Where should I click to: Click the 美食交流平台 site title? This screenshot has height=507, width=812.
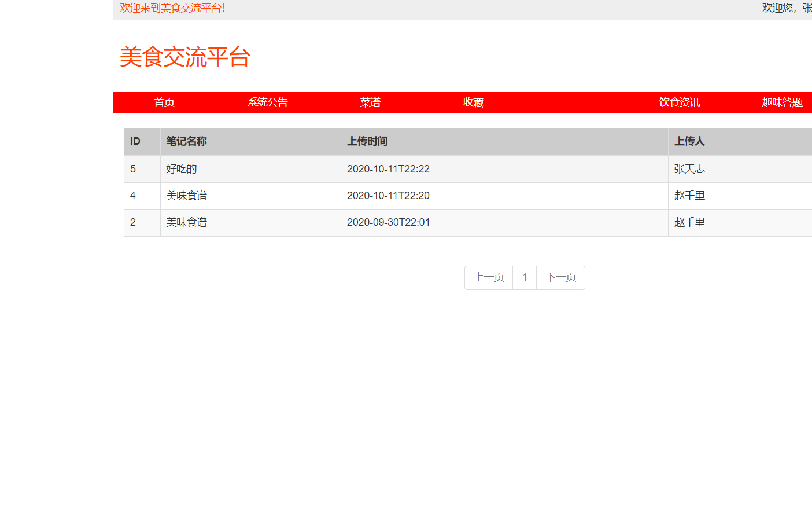pos(184,57)
